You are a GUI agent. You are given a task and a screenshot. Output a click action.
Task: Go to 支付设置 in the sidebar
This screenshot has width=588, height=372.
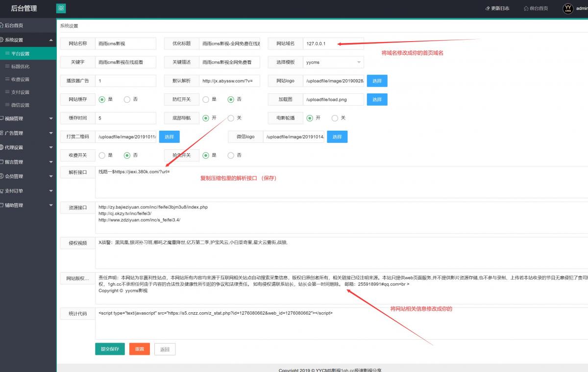[x=20, y=92]
